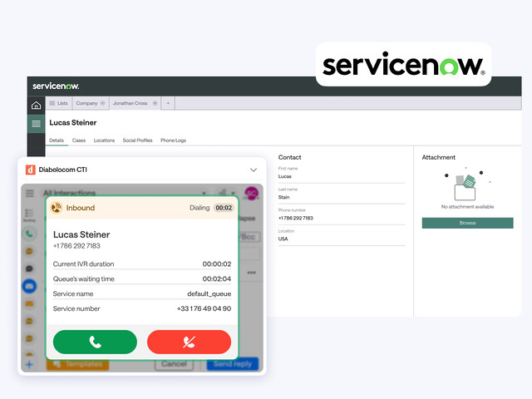Viewport: 532px width, 399px height.
Task: Click the Inbound call icon
Action: pyautogui.click(x=57, y=208)
